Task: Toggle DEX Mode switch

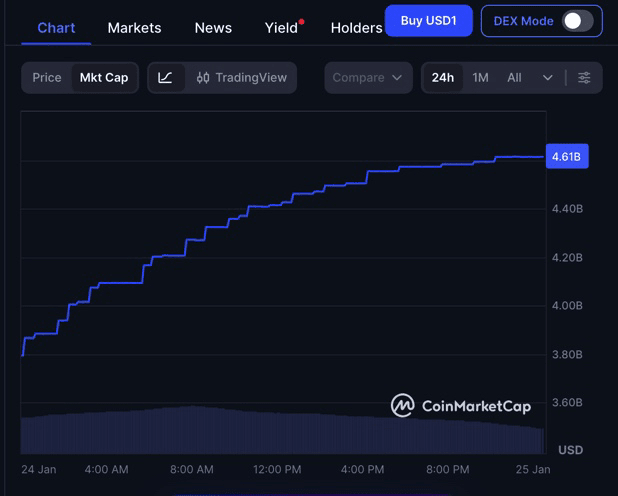Action: click(x=576, y=21)
